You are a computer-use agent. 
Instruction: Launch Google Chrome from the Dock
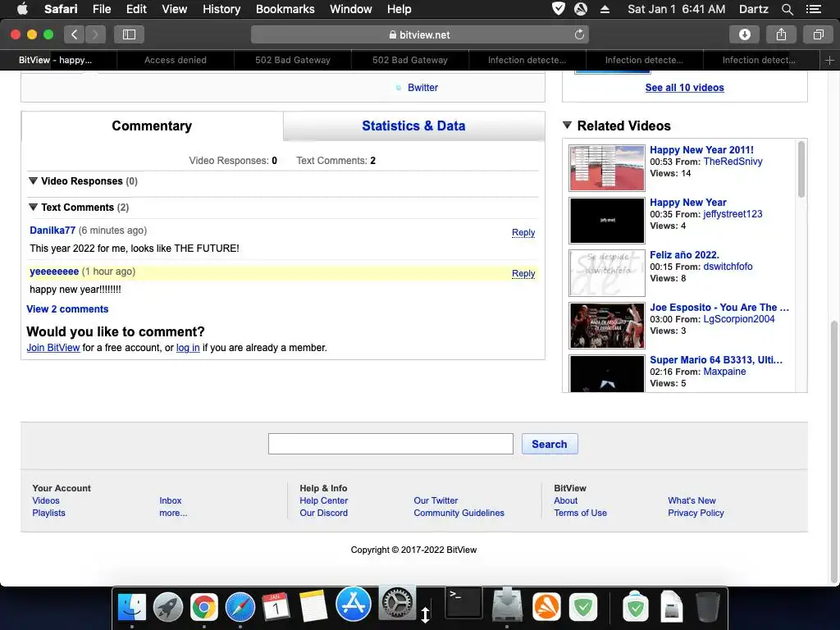click(x=204, y=607)
